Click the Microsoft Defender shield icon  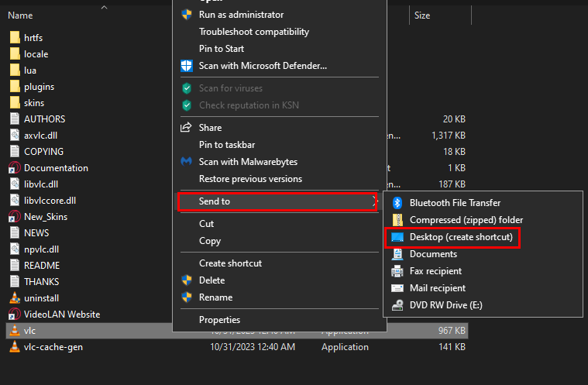tap(186, 66)
